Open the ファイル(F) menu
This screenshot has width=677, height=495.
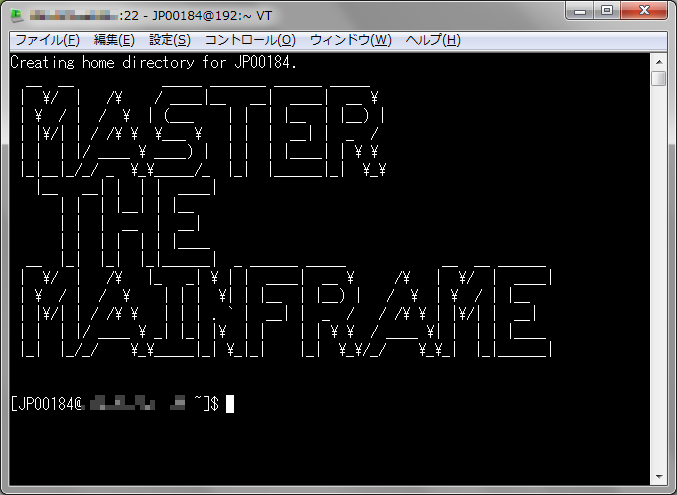47,40
